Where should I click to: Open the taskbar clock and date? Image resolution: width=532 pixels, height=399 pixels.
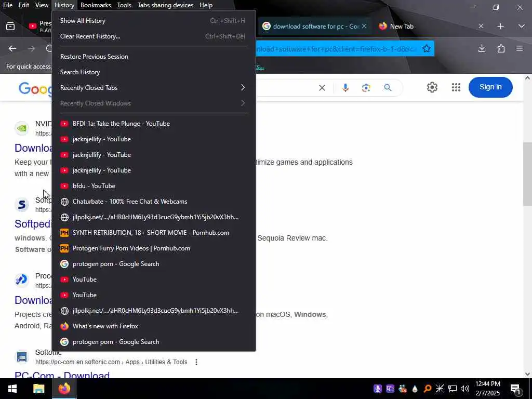coord(487,389)
